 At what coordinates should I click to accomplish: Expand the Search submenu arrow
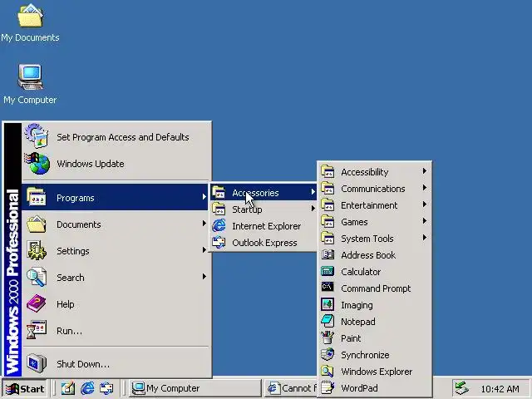204,277
